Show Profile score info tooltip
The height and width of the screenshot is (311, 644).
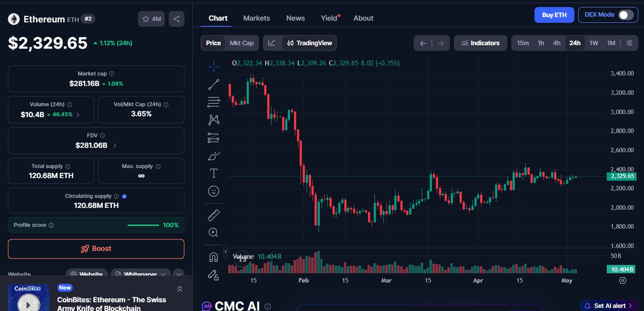(x=51, y=225)
